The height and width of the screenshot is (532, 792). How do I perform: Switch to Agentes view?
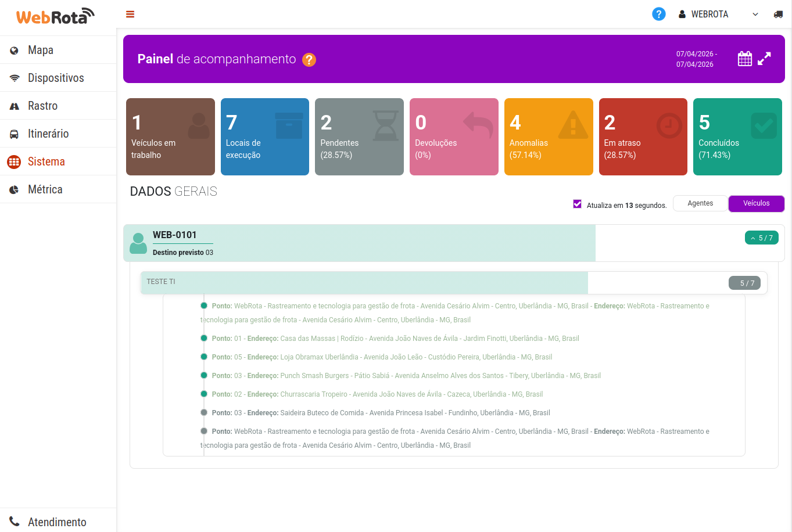coord(700,203)
